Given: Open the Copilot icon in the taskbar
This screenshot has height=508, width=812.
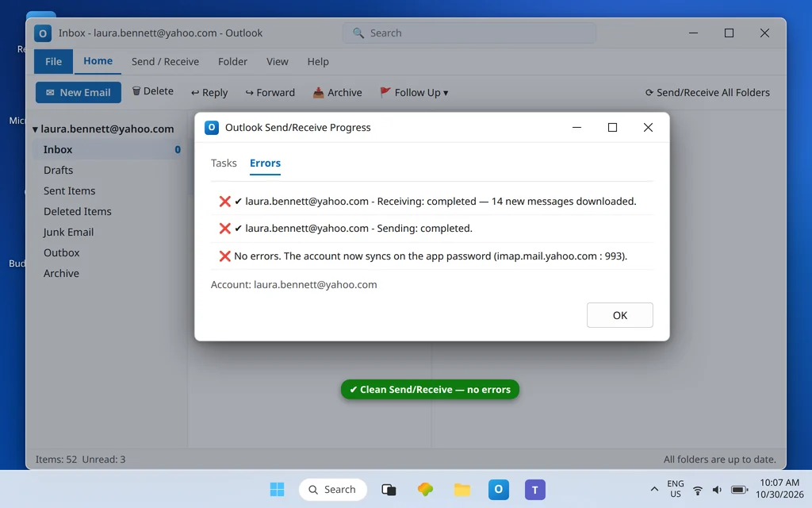Looking at the screenshot, I should [x=425, y=489].
